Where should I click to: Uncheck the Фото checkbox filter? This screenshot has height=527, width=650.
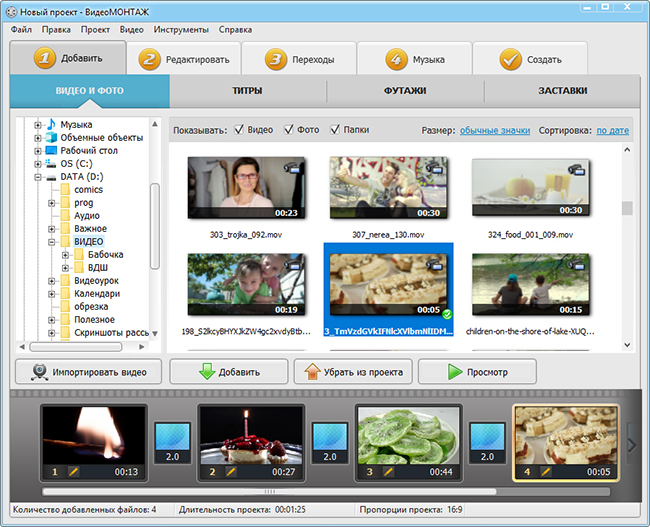coord(289,130)
